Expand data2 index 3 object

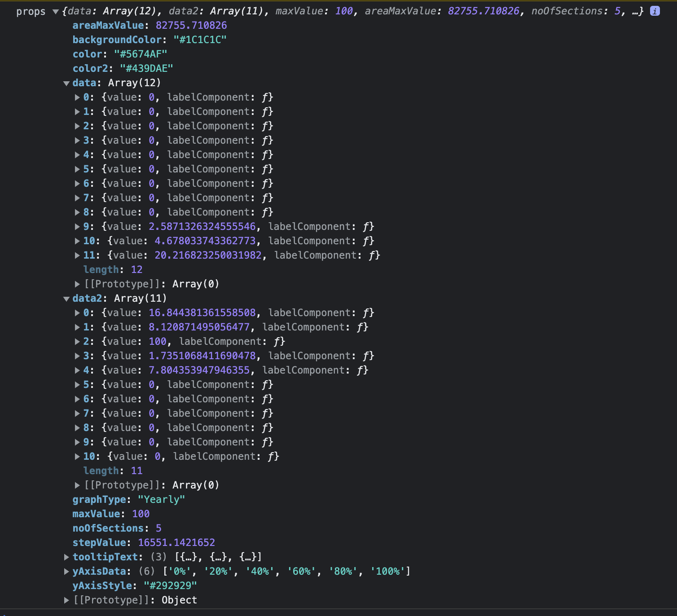click(x=77, y=356)
